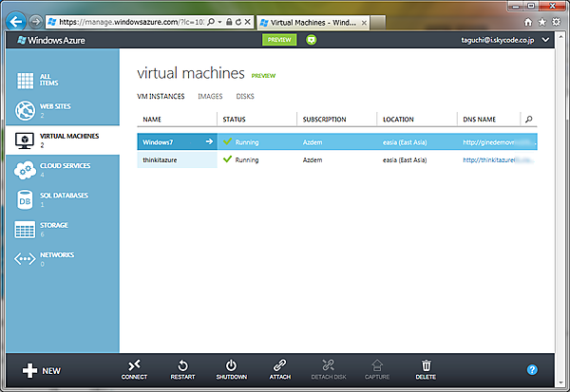Restart the selected virtual machine
The image size is (570, 392).
pyautogui.click(x=182, y=368)
